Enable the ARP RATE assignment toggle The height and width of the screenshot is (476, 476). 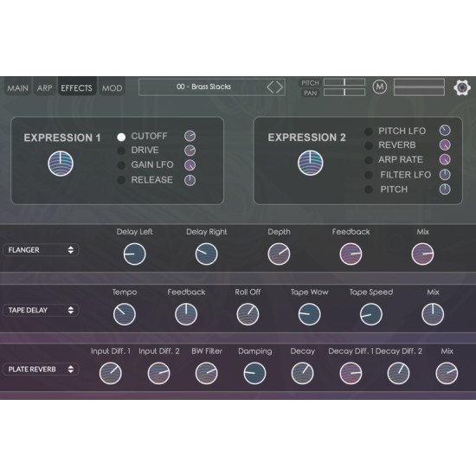(x=368, y=160)
